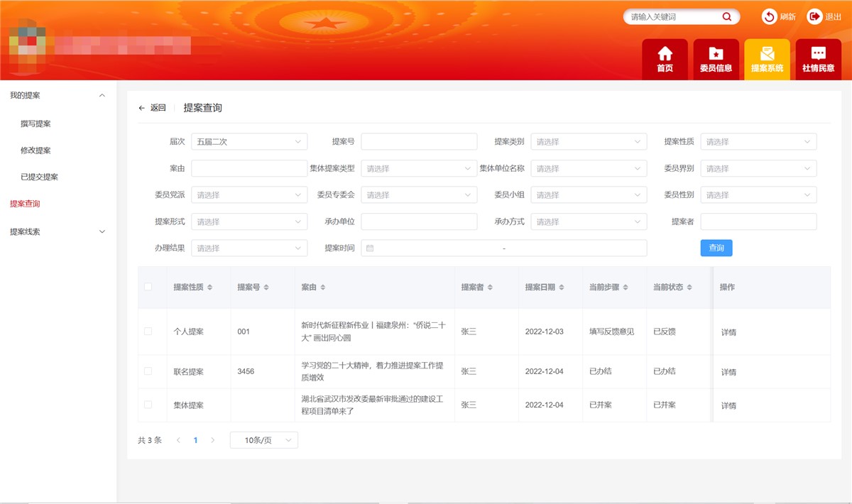Screen dimensions: 852x504
Task: Click the 返回 back link
Action: coord(158,108)
